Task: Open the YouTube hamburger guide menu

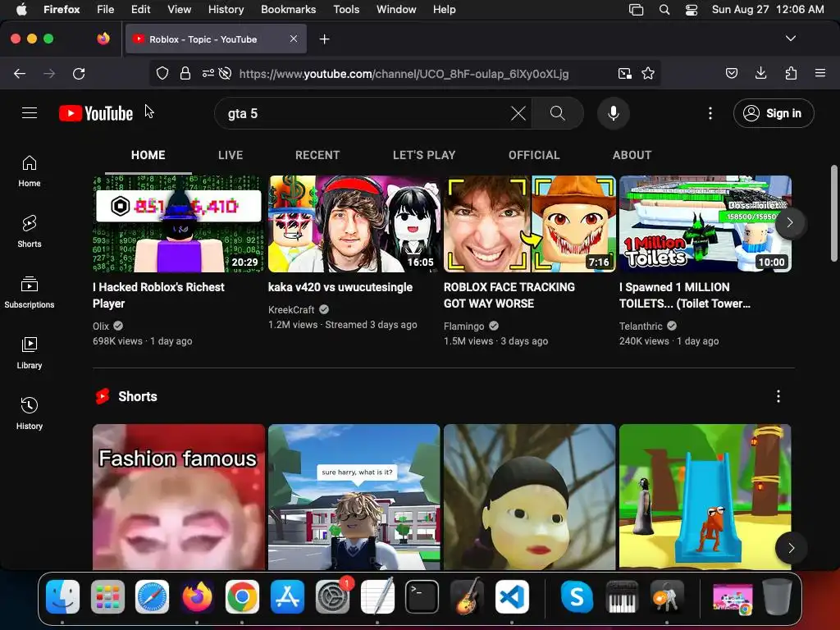Action: point(30,113)
